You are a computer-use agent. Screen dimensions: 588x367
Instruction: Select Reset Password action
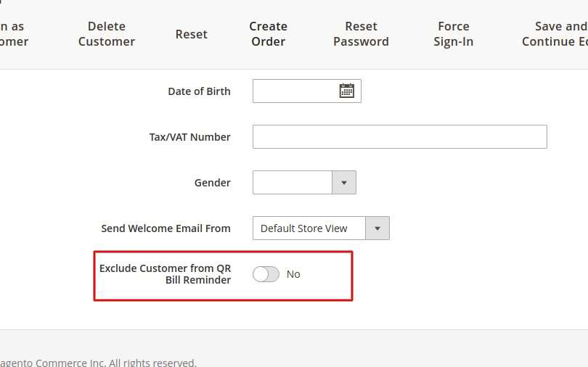point(361,34)
